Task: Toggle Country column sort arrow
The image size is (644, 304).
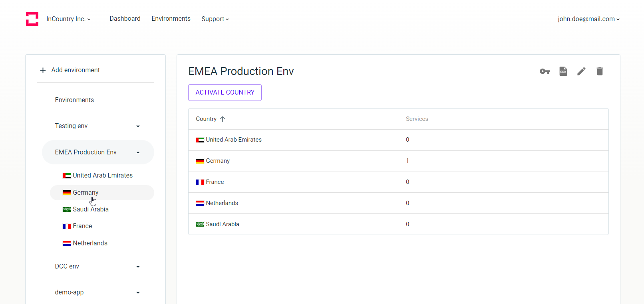Action: tap(223, 119)
